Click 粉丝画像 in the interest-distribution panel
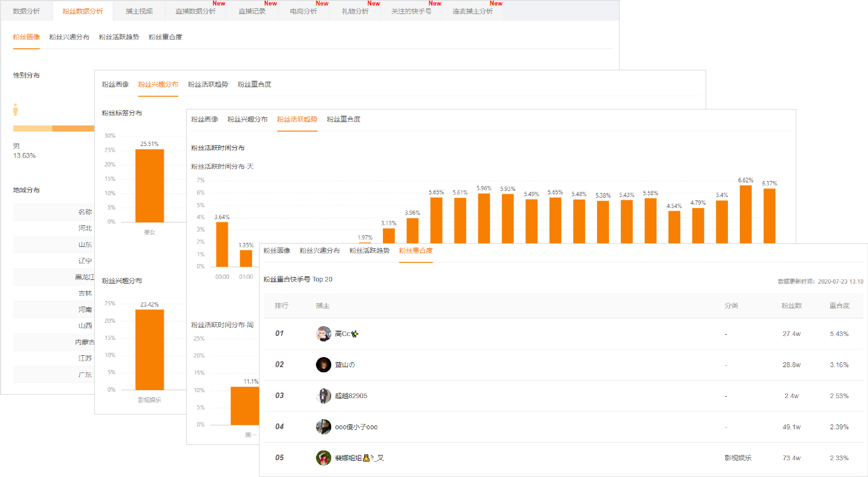Viewport: 868px width, 477px height. [x=115, y=84]
